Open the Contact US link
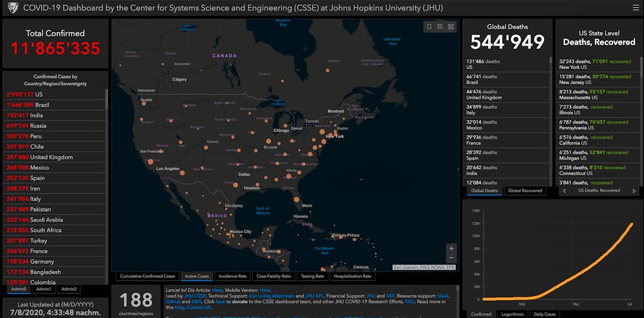 coord(199,307)
